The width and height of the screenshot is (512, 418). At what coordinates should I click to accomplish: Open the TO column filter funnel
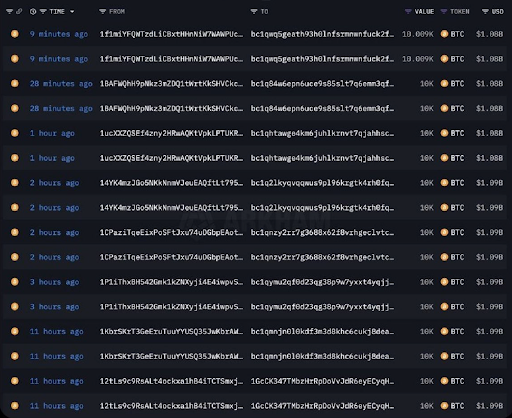(254, 12)
